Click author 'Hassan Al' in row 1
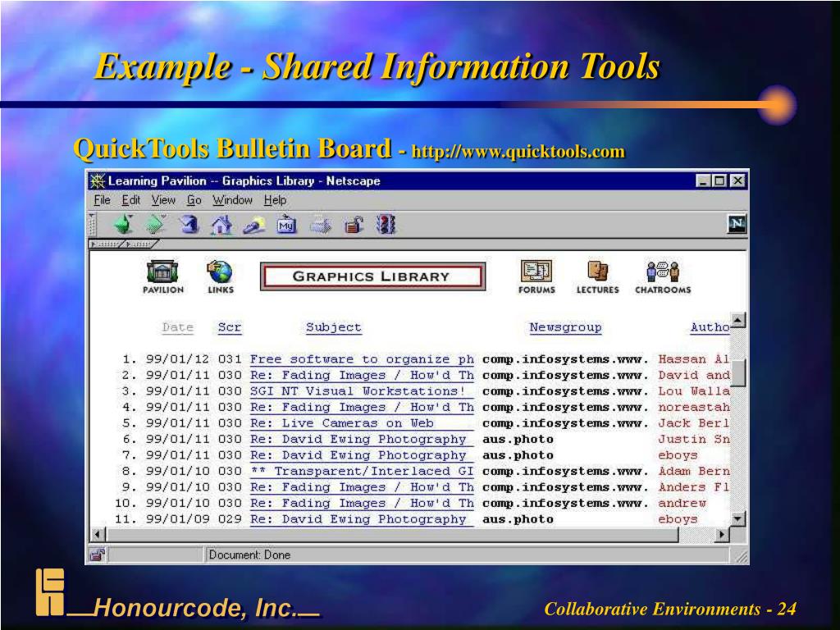Screen dimensions: 840x630 pos(694,359)
